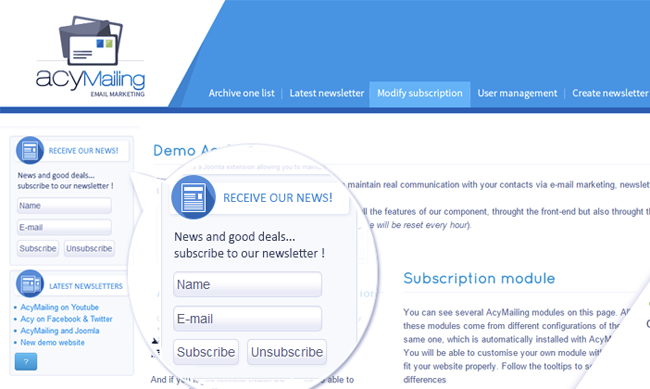Open the Create newsletter menu item

610,93
